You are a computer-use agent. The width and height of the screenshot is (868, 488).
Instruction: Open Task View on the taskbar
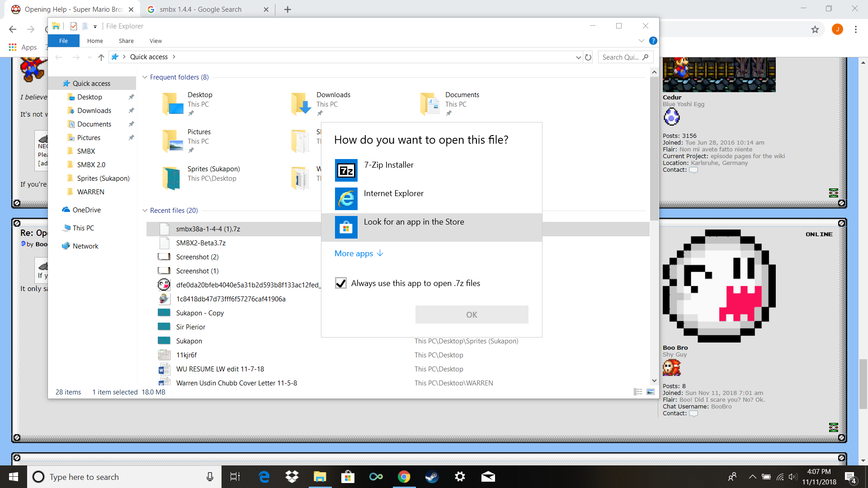click(x=235, y=477)
